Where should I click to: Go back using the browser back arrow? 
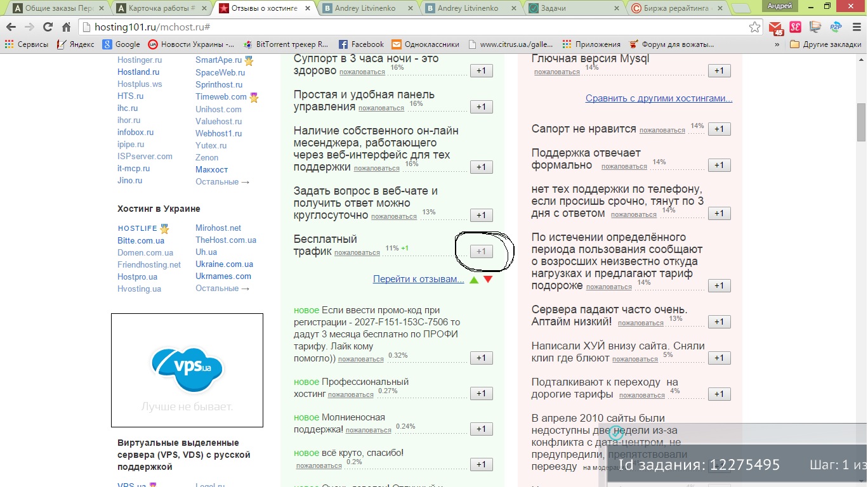(x=11, y=27)
